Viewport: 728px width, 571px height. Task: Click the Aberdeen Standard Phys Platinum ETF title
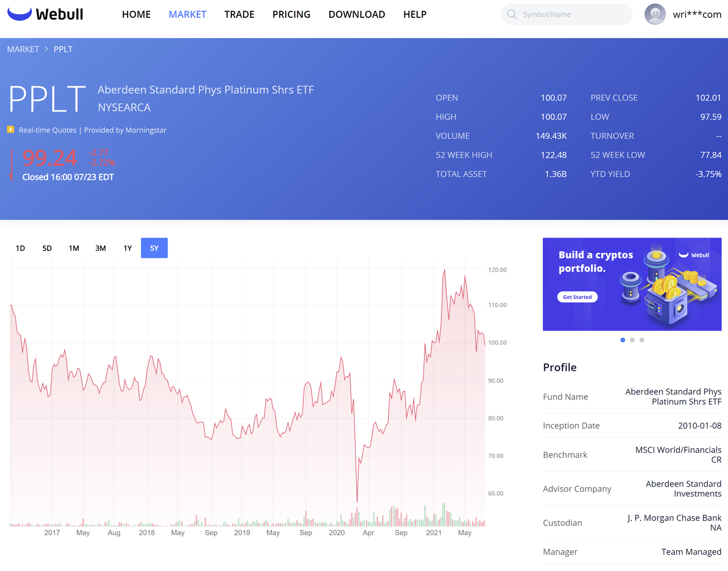(206, 90)
